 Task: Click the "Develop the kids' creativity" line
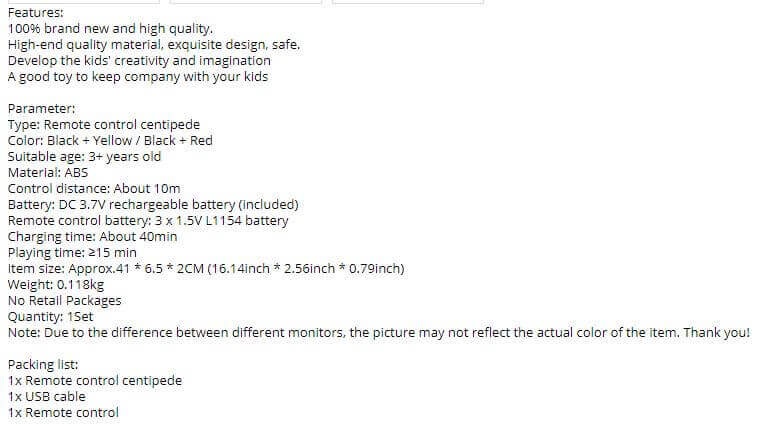[139, 61]
